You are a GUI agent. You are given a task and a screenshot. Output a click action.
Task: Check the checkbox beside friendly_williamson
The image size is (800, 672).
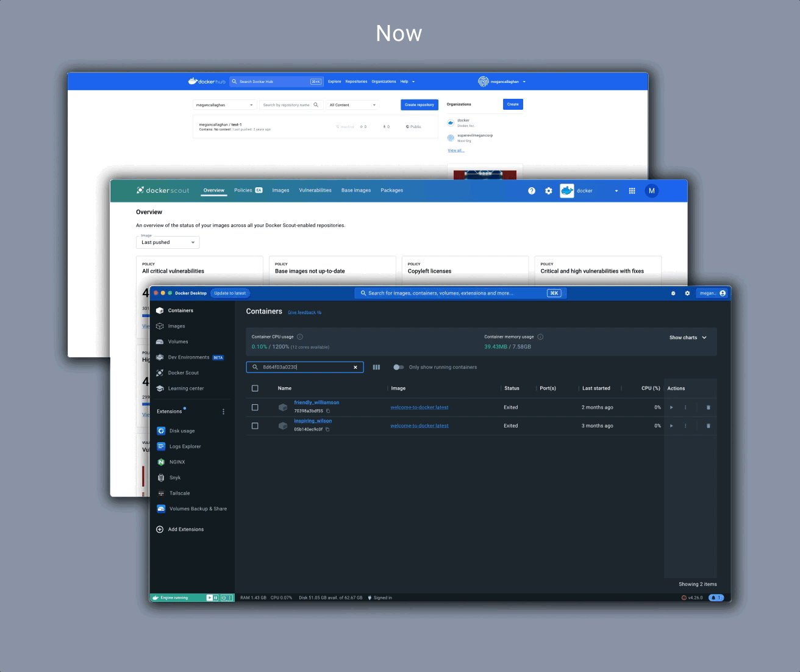pyautogui.click(x=255, y=407)
